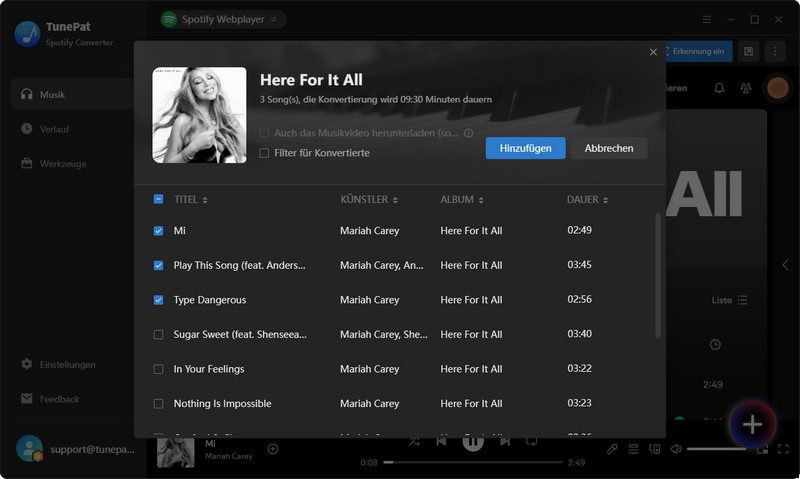
Task: Click the Headphones icon beside Musik
Action: click(27, 94)
